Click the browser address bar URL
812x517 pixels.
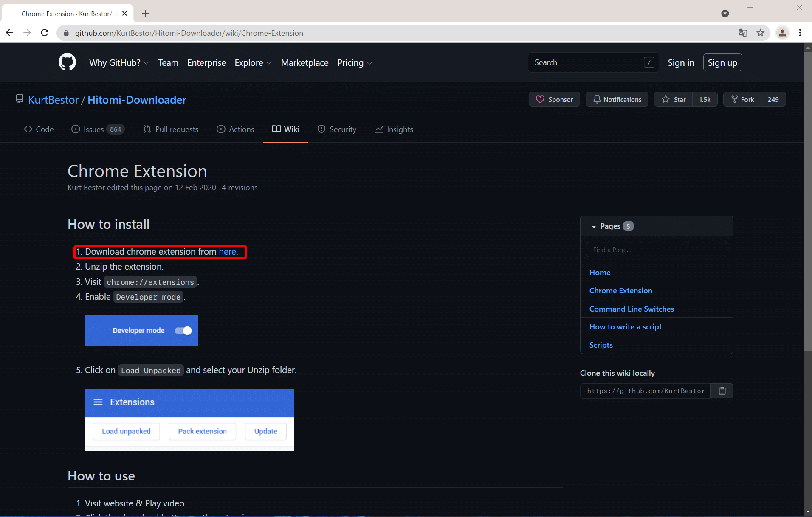pos(189,33)
